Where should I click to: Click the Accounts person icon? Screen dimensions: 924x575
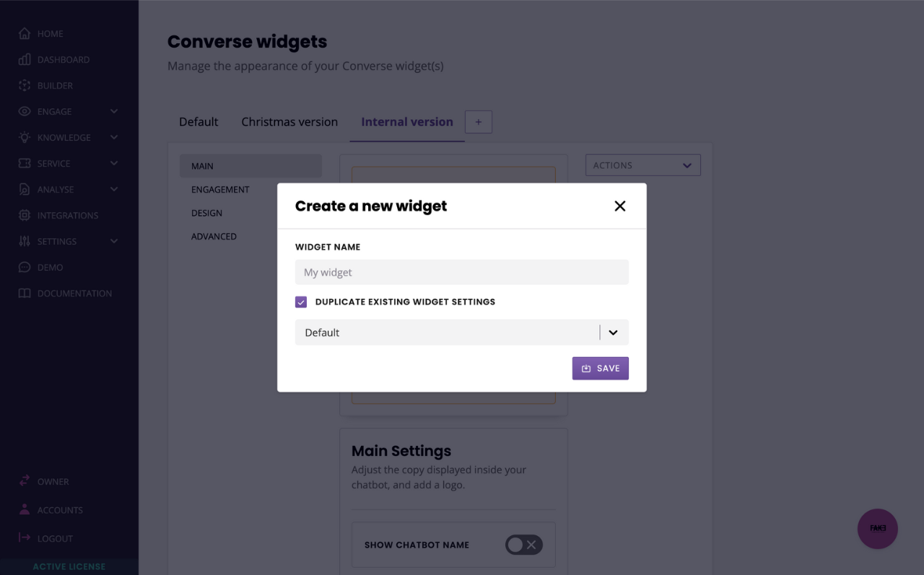(x=25, y=509)
